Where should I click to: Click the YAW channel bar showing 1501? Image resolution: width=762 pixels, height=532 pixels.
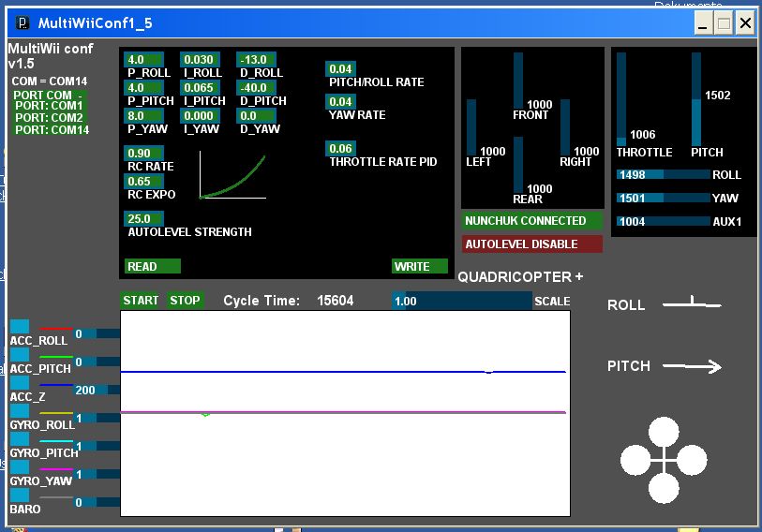coord(664,198)
